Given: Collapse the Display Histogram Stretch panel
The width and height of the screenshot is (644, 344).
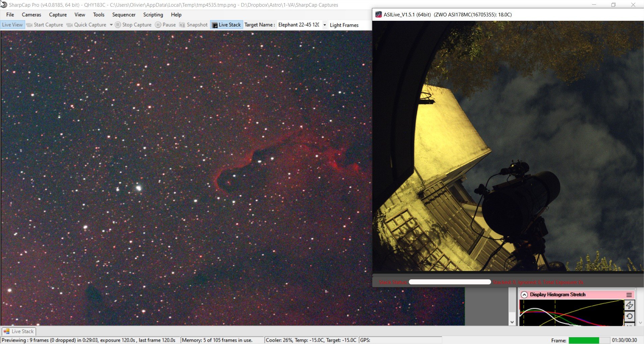Looking at the screenshot, I should coord(524,295).
